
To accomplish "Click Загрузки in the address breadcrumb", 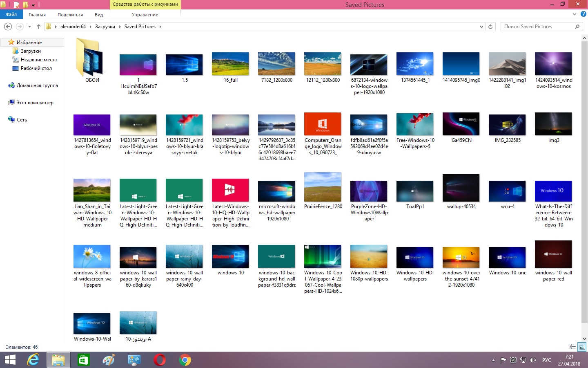I will click(x=105, y=27).
